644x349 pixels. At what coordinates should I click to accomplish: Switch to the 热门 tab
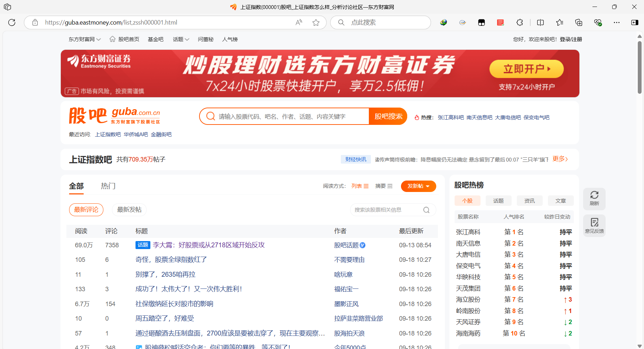tap(108, 186)
